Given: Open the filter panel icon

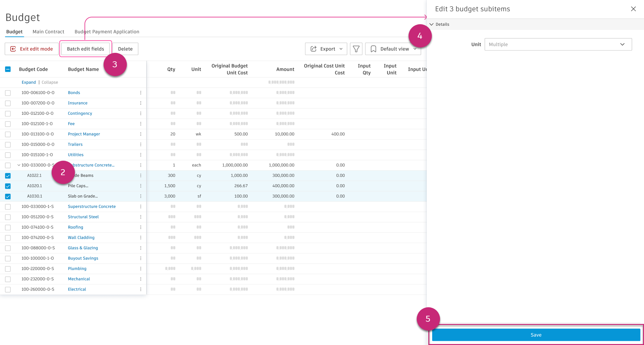Looking at the screenshot, I should (x=356, y=49).
